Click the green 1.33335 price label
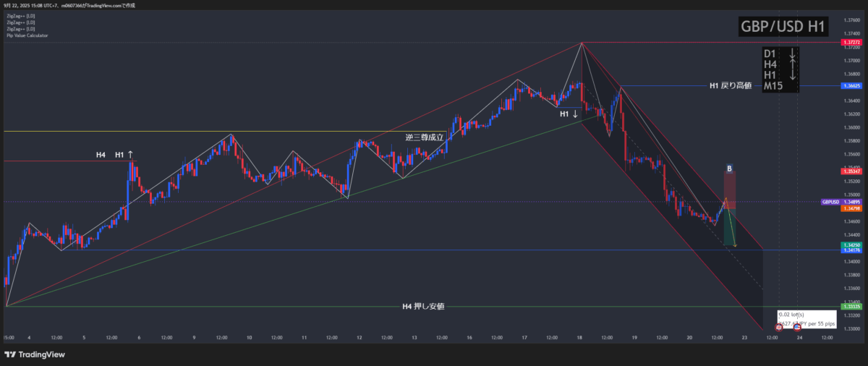Viewport: 868px width, 366px height. (851, 307)
